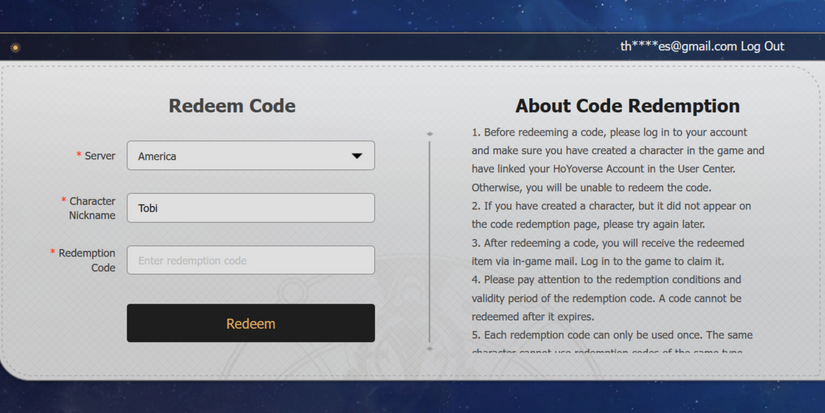Image resolution: width=825 pixels, height=413 pixels.
Task: Click the th****es@gmail.com account email
Action: [678, 46]
